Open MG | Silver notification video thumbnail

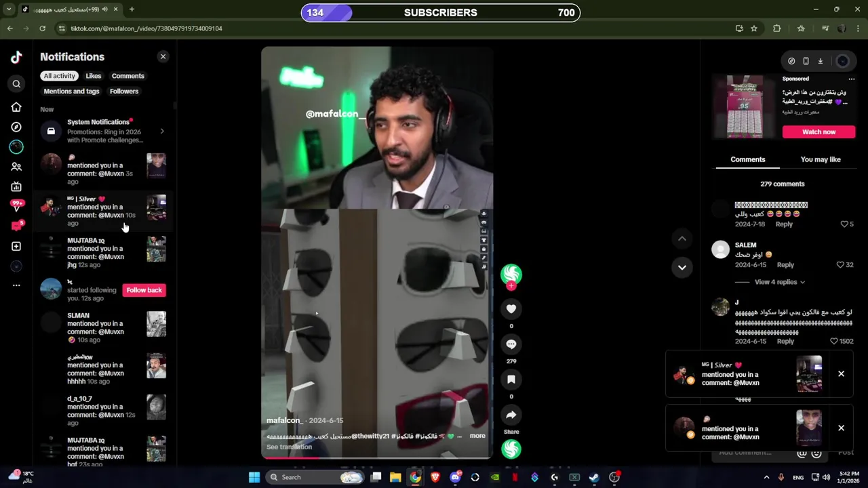click(157, 207)
